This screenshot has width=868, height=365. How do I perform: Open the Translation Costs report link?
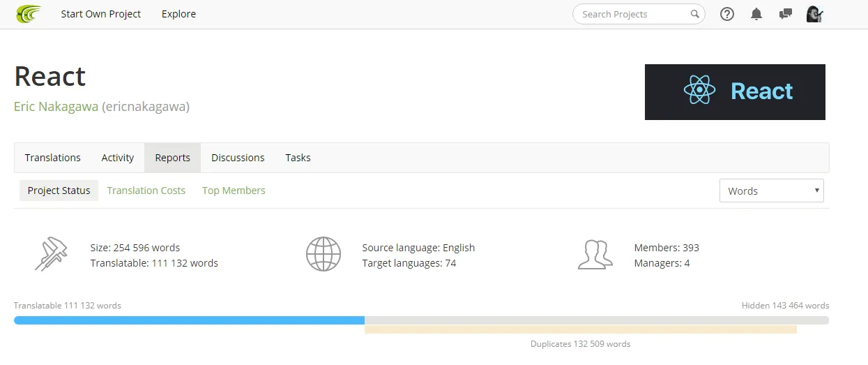146,191
